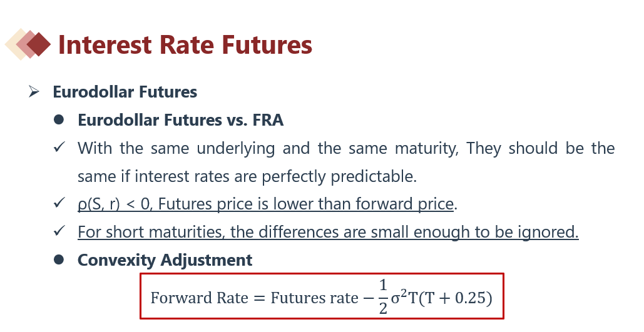Viewport: 644px width, 332px height.
Task: Click the 'Convexity Adjustment' subheading
Action: (165, 260)
